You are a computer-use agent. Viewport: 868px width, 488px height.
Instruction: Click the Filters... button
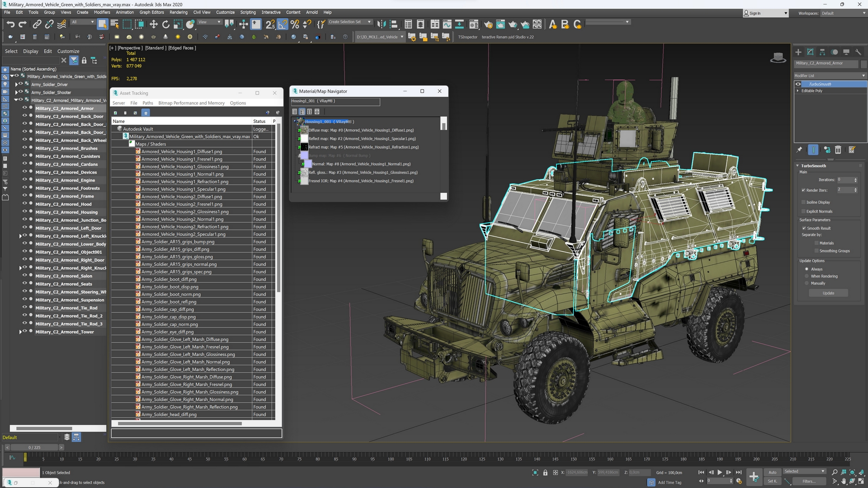(809, 481)
